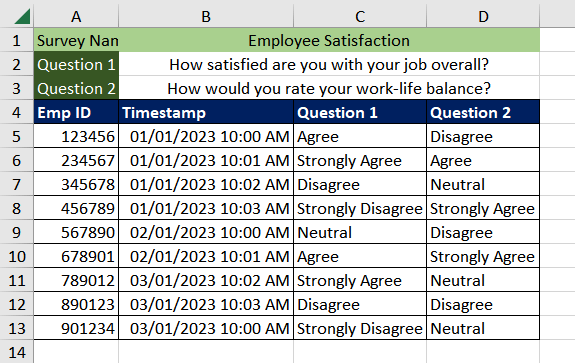
Task: Click 'Agree' Question 1 for employee 678901
Action: (360, 256)
